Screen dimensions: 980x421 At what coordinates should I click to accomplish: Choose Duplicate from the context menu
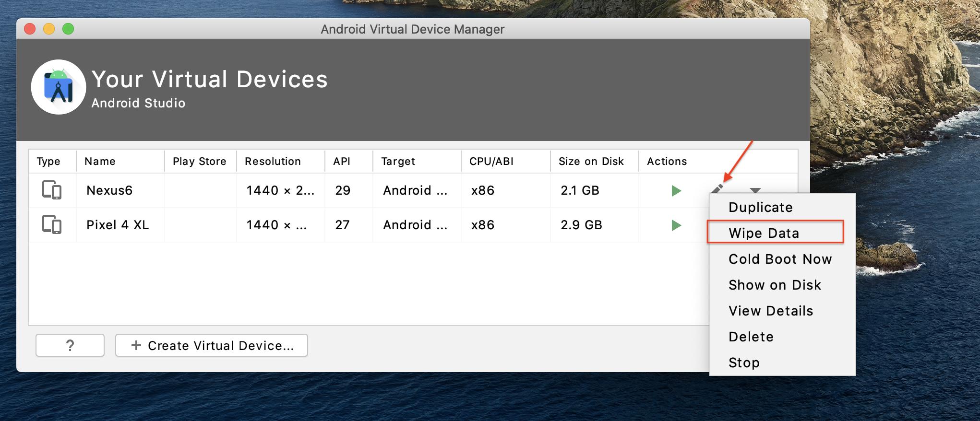click(x=760, y=207)
